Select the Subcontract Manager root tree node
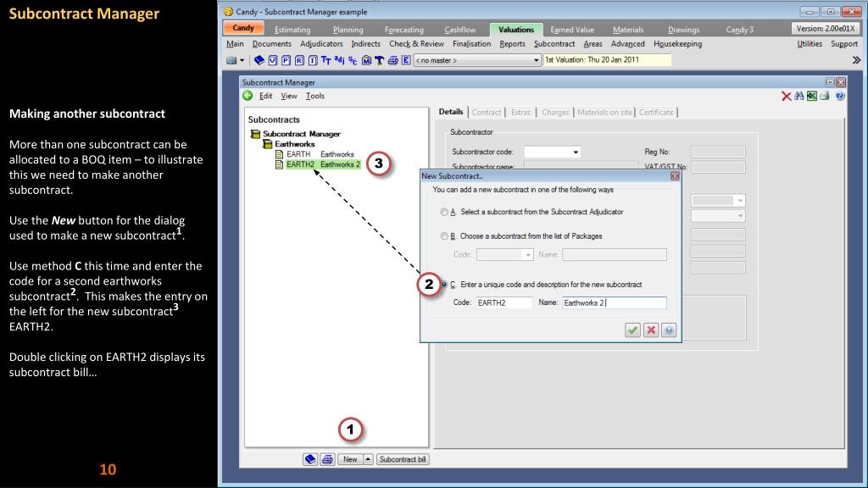This screenshot has height=488, width=868. [x=301, y=134]
